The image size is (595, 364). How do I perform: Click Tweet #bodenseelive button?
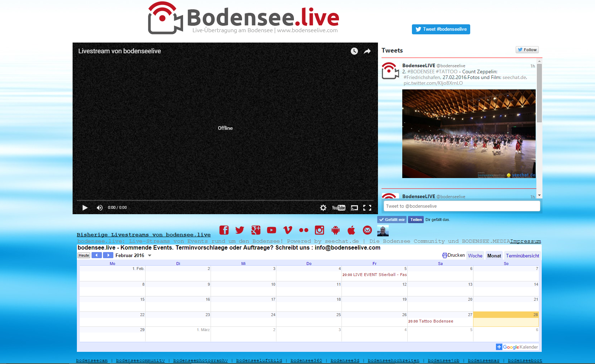tap(441, 29)
